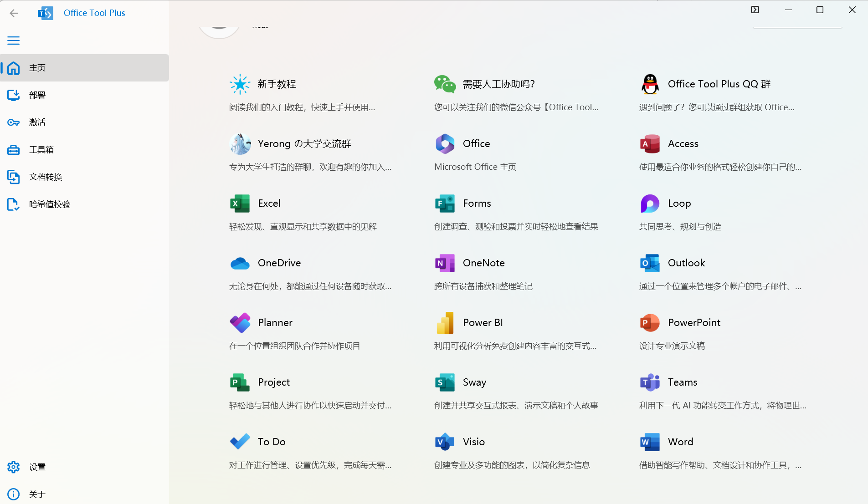The image size is (868, 504).
Task: Click description 轻松发现、直观显示和共享数据中的见解
Action: [x=303, y=227]
